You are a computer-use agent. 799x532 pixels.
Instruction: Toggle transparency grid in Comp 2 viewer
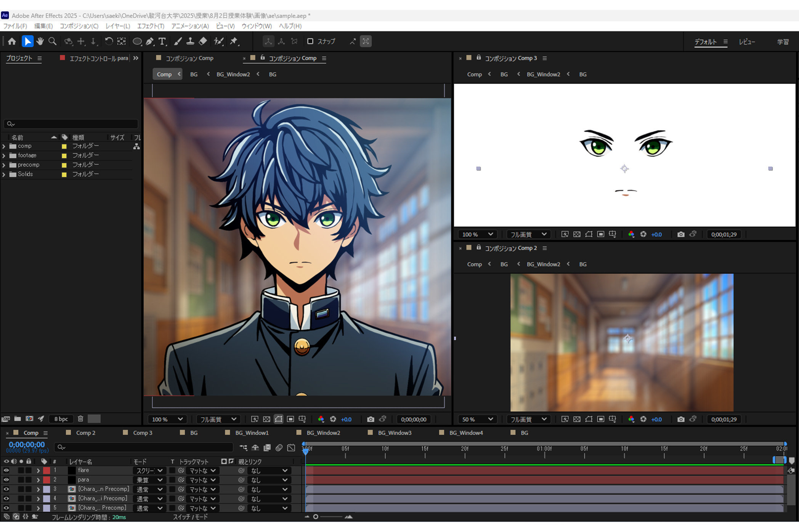(577, 419)
